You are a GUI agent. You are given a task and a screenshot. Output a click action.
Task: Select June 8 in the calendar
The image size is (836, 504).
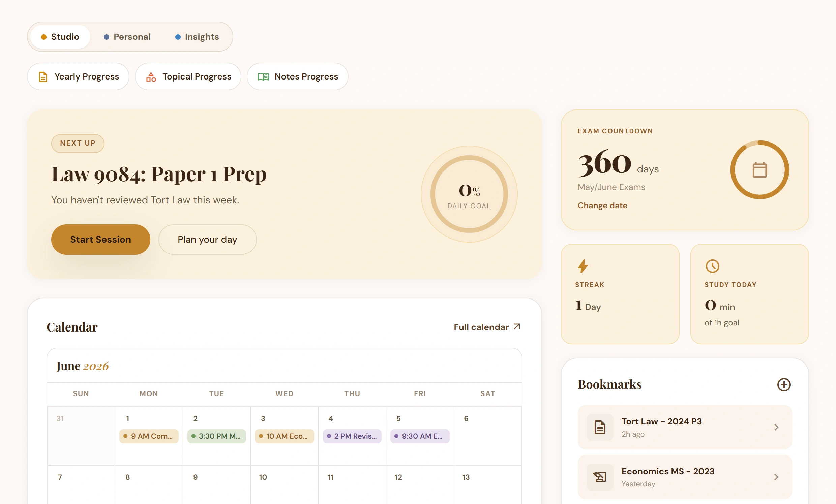(149, 485)
